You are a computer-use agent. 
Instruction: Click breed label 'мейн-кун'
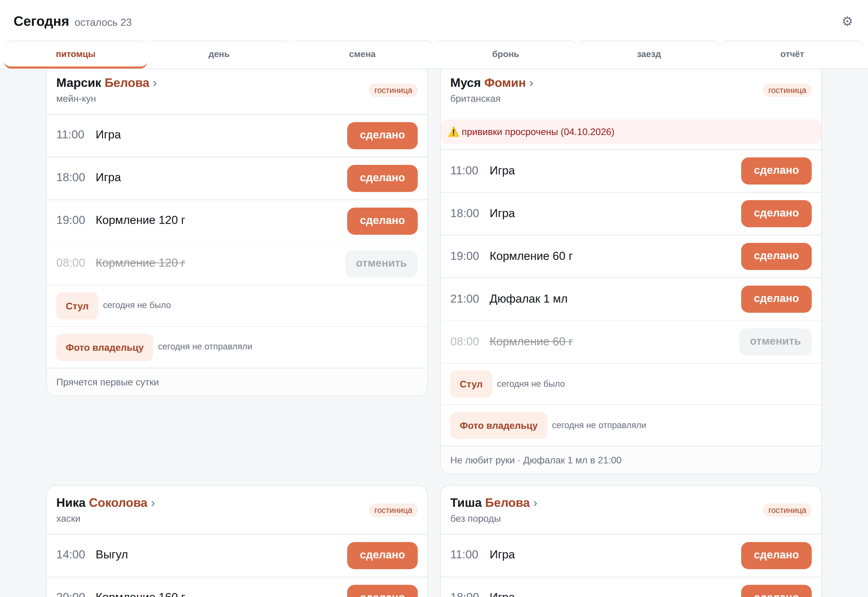76,99
